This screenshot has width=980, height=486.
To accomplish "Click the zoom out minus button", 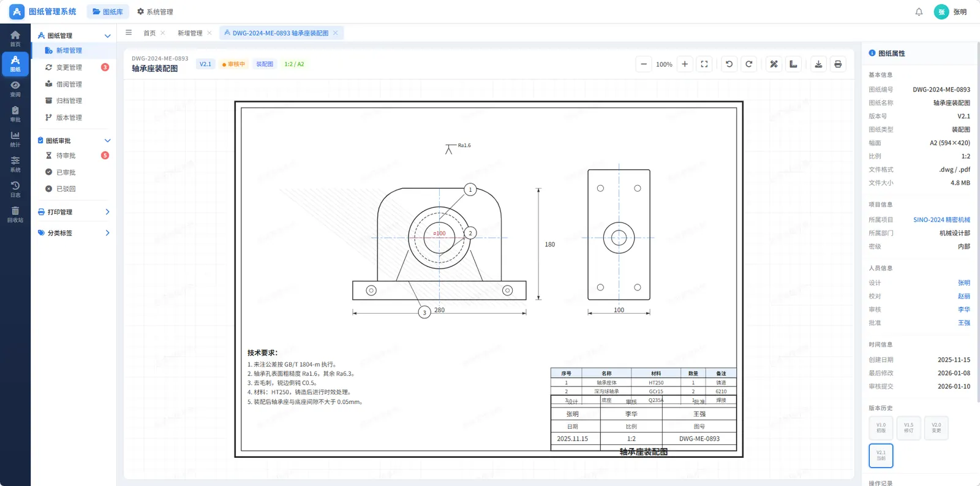I will click(643, 64).
